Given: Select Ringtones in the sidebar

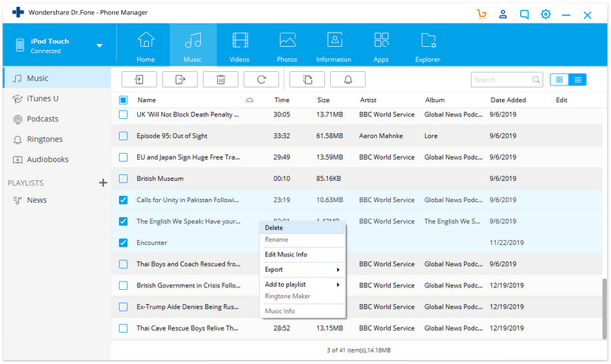Looking at the screenshot, I should point(57,139).
